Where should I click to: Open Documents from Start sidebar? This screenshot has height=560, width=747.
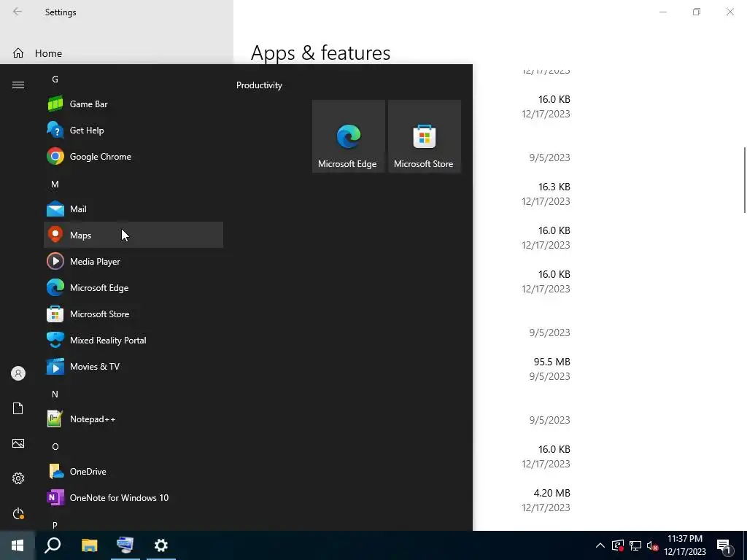coord(18,408)
